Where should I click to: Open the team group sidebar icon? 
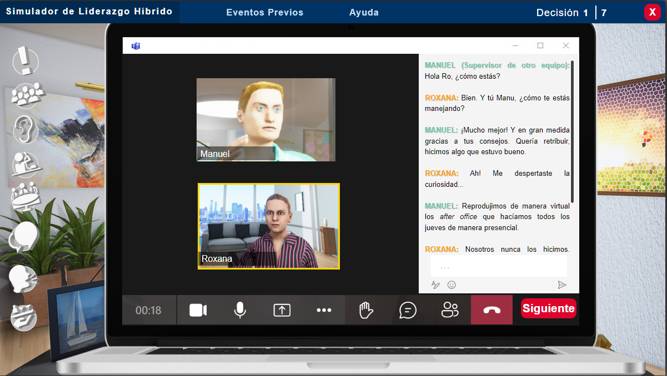(x=27, y=94)
